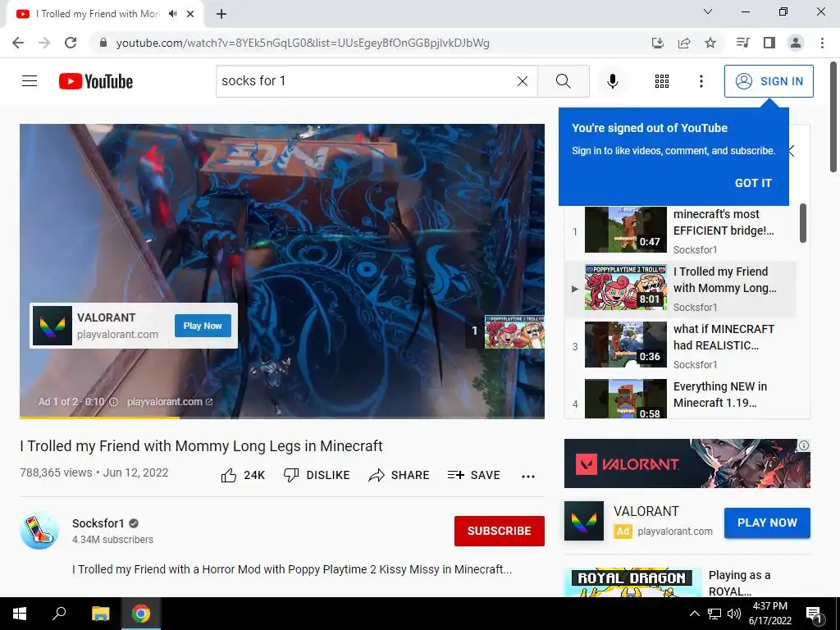Click the DISLIKE thumbs-down button
Viewport: 840px width, 630px height.
[317, 475]
